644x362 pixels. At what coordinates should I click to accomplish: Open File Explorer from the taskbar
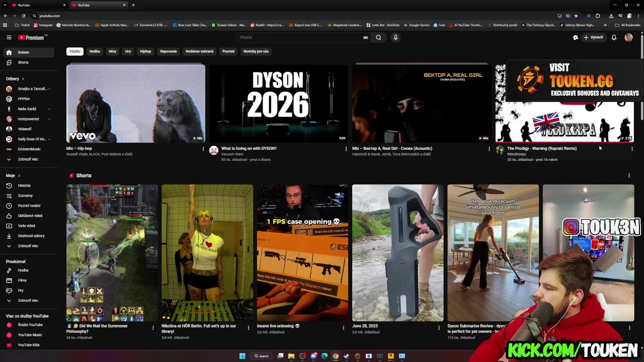point(291,356)
